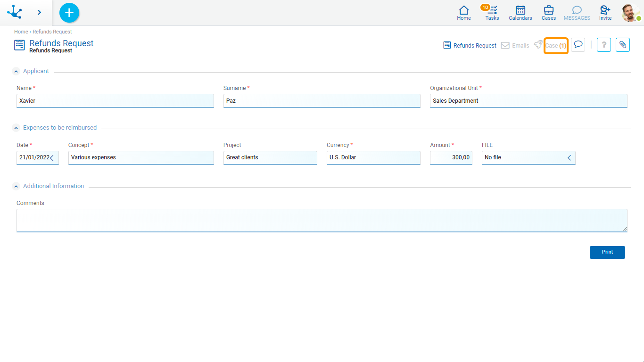Open the Calendars icon

520,13
